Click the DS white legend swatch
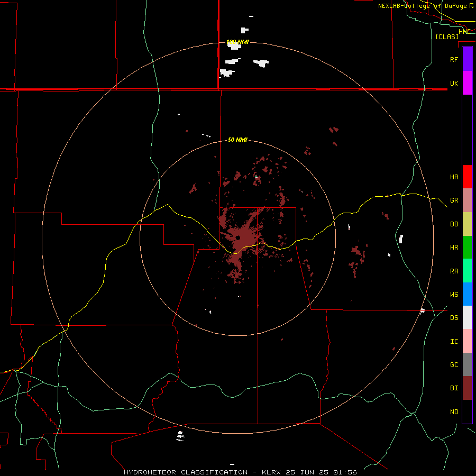Image resolution: width=476 pixels, height=476 pixels. click(467, 317)
